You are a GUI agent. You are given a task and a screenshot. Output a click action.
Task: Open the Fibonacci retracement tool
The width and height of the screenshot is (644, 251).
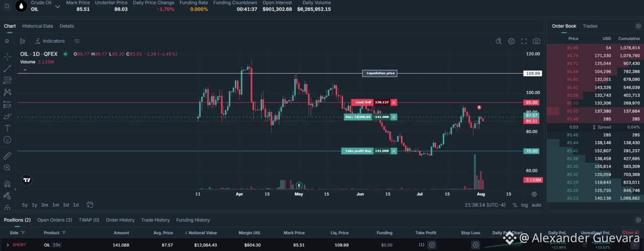coord(7,80)
